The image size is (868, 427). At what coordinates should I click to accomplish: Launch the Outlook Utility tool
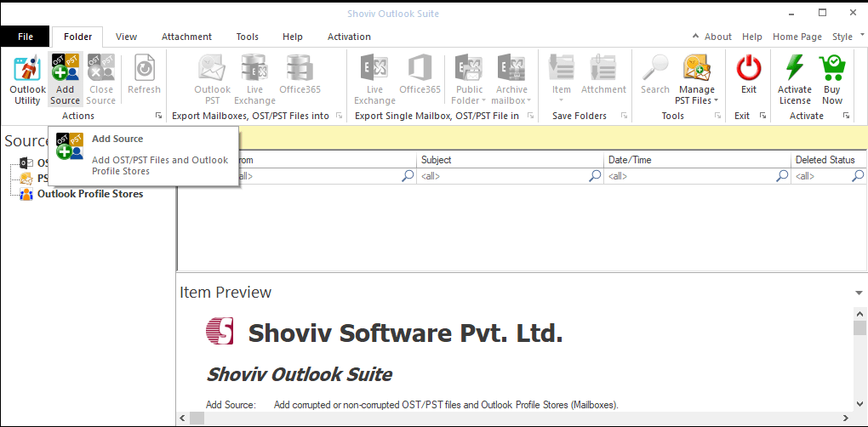pos(28,80)
